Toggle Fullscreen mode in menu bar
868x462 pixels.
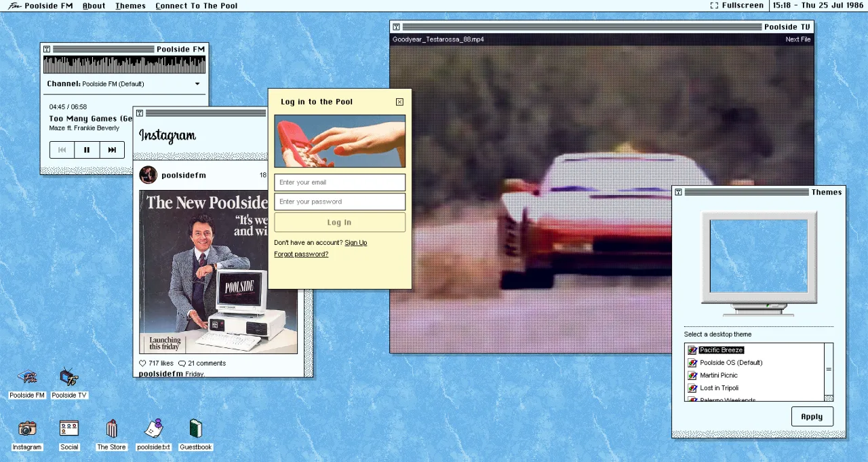[x=736, y=5]
